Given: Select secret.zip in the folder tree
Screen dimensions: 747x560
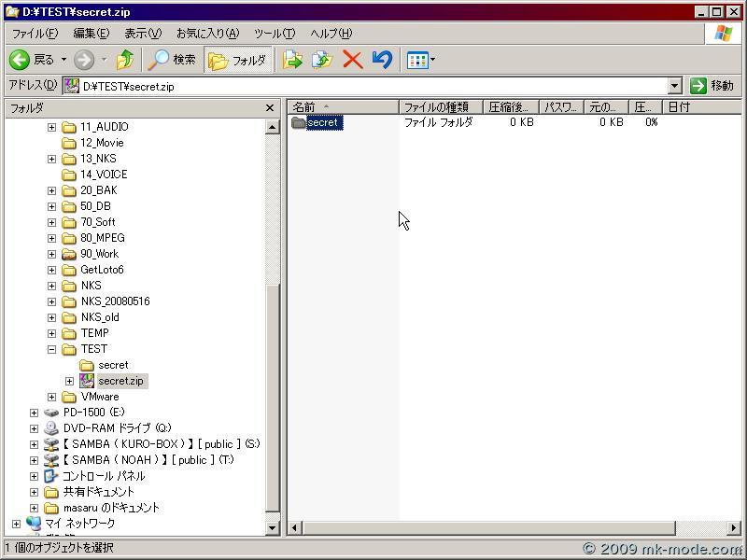Looking at the screenshot, I should [x=120, y=380].
